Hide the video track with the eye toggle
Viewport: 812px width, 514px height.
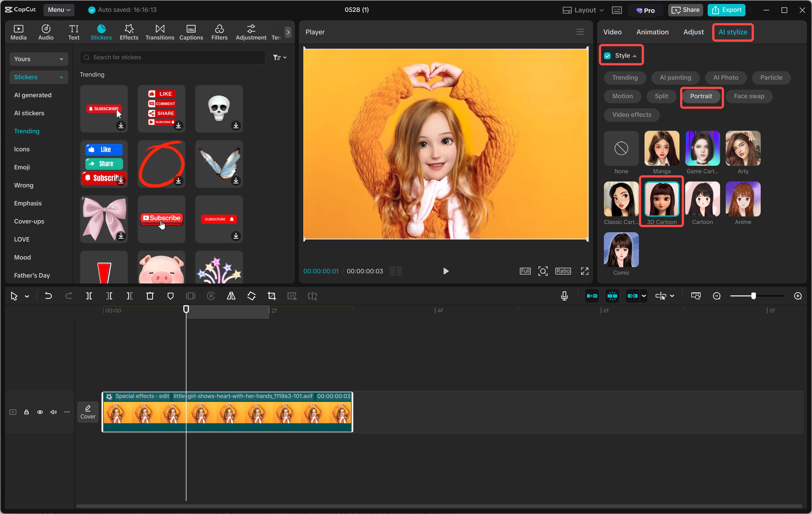[x=40, y=412]
